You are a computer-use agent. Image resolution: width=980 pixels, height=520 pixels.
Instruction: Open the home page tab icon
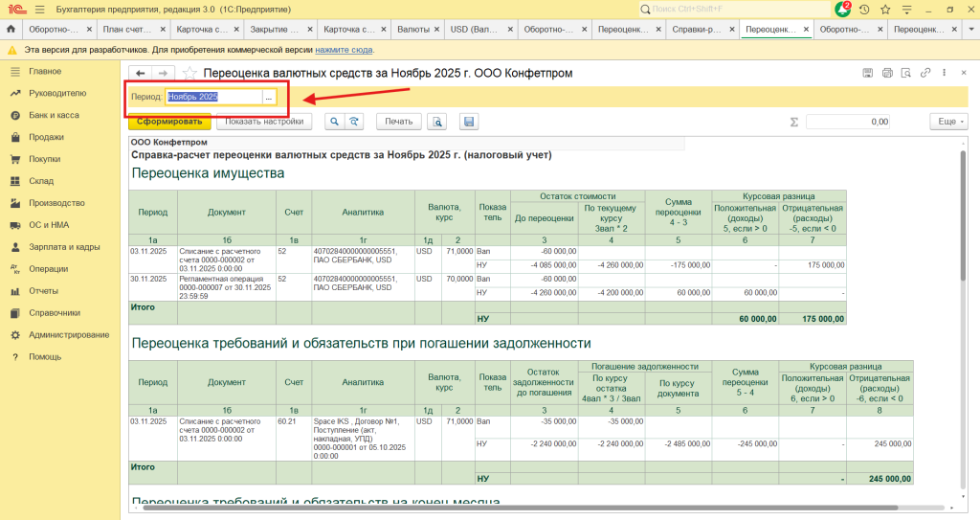(11, 29)
